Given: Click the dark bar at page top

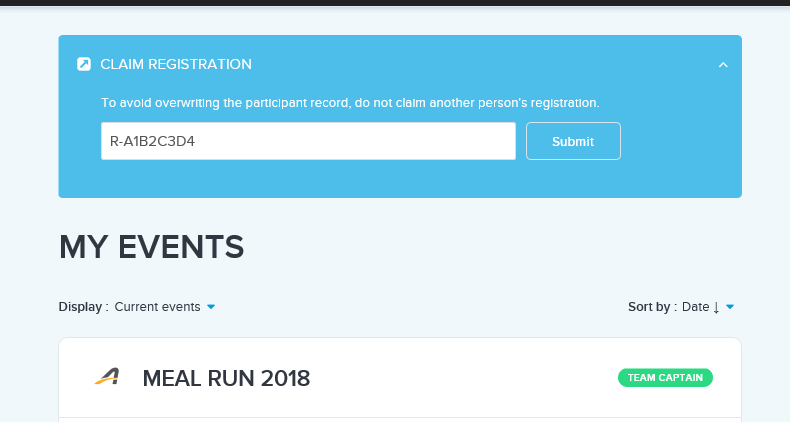Looking at the screenshot, I should pyautogui.click(x=395, y=2).
